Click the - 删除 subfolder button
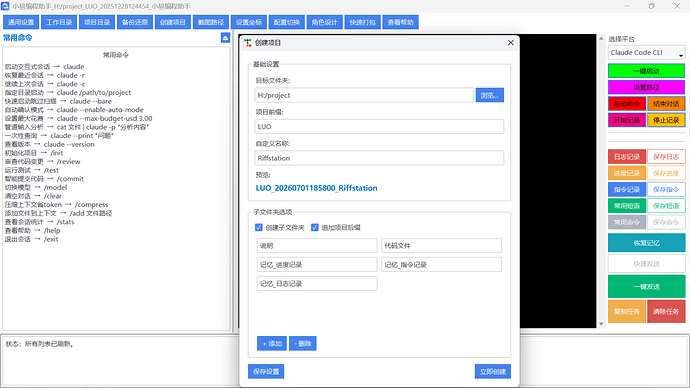Screen dimensions: 690x388 [x=302, y=344]
